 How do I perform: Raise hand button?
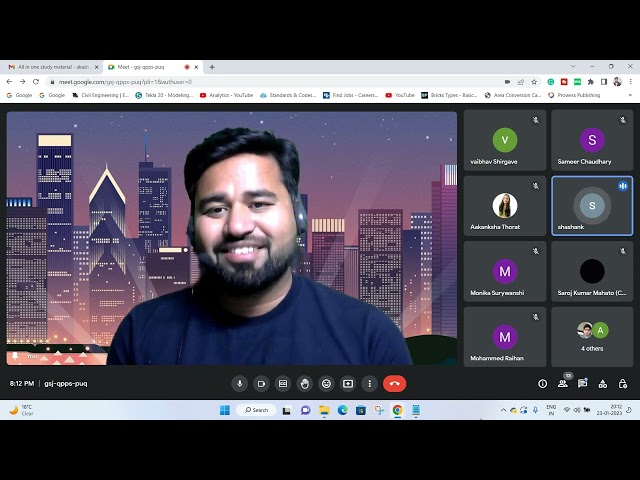pos(304,384)
